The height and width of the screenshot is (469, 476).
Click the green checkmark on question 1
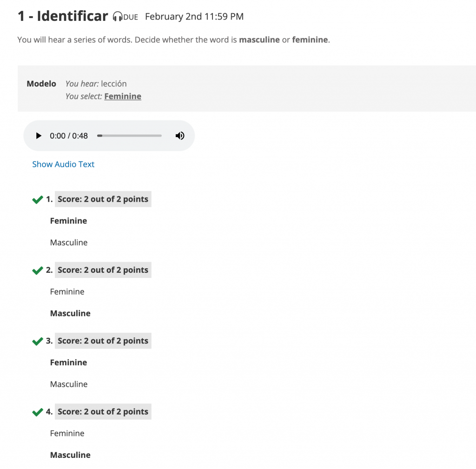click(x=38, y=199)
